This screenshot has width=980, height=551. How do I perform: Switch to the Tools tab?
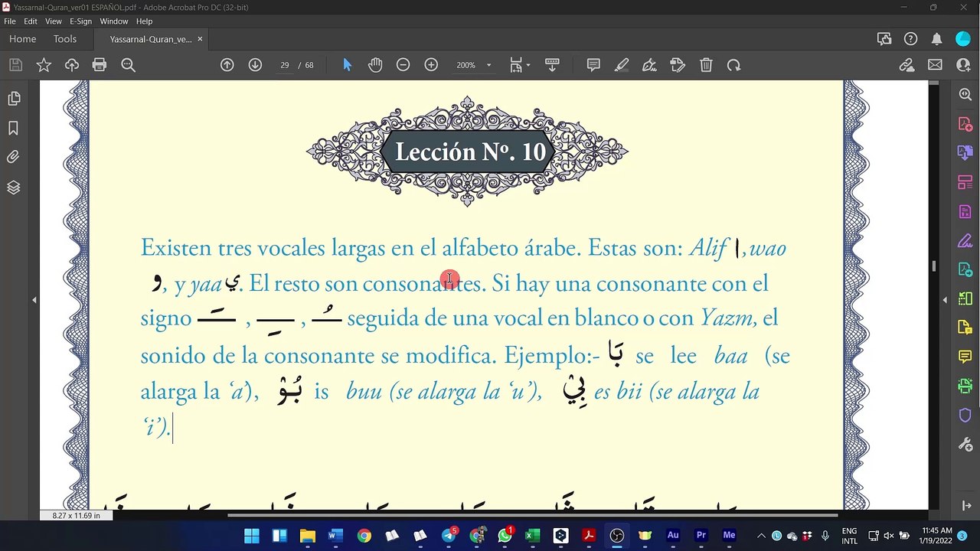pyautogui.click(x=65, y=39)
